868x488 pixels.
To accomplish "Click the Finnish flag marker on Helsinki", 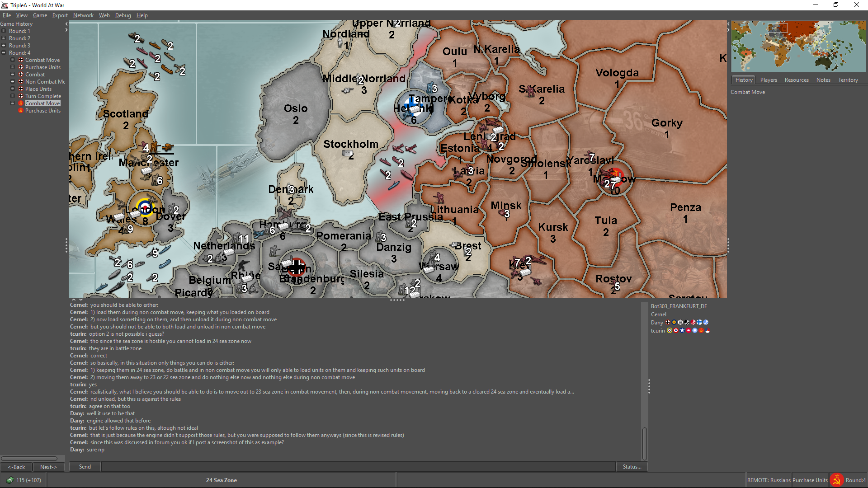I will [413, 107].
